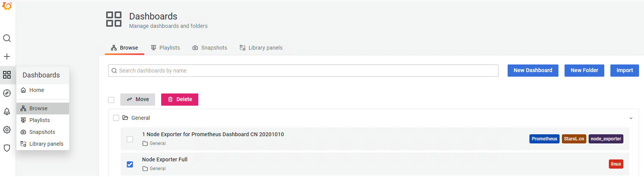Switch to the Library panels tab
Screen dimensions: 644x177
[x=261, y=48]
